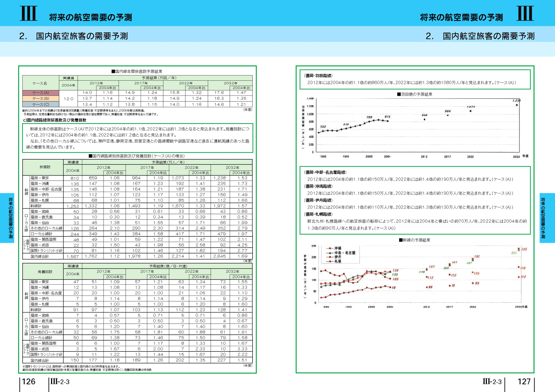Click 福岡－宮崎 row label in the 発着回数 table

coord(40,316)
